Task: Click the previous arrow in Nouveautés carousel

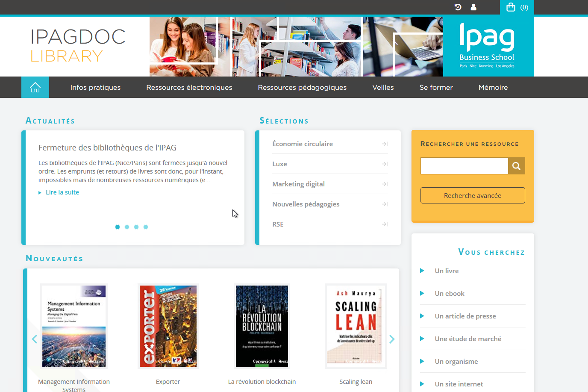Action: pos(35,339)
